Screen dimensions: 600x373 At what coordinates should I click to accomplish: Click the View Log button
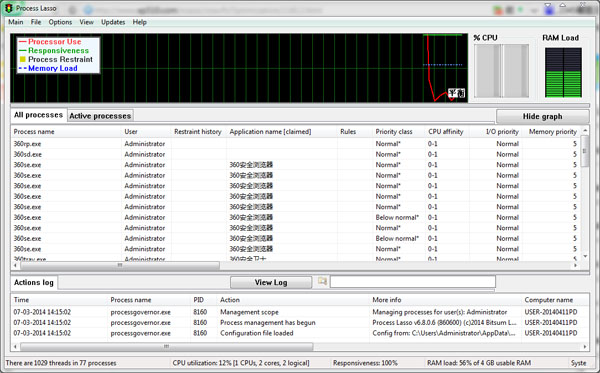click(271, 282)
